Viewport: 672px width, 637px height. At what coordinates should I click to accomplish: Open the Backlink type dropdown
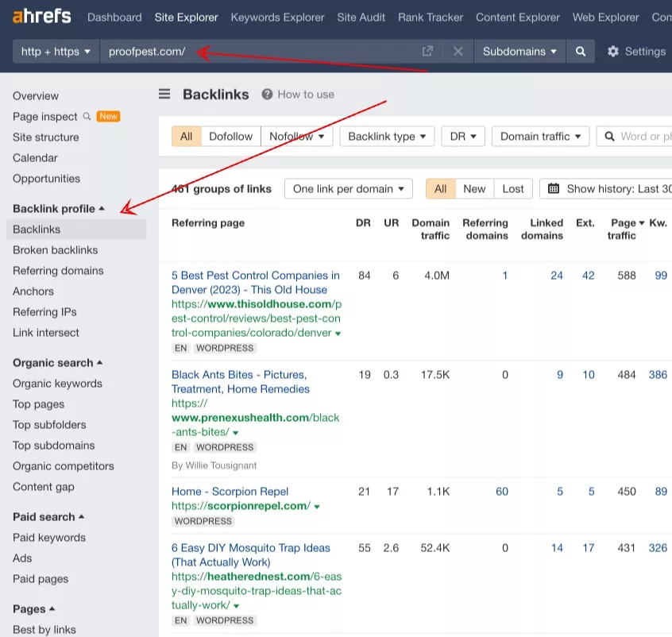(x=387, y=137)
